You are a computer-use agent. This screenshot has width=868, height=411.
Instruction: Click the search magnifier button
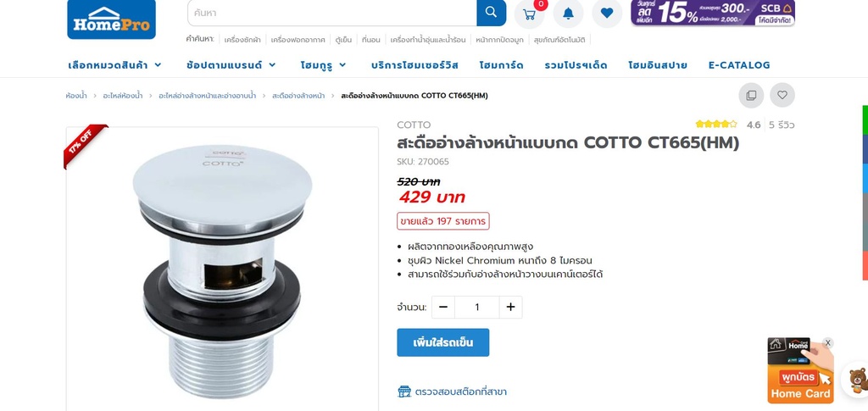(x=491, y=12)
